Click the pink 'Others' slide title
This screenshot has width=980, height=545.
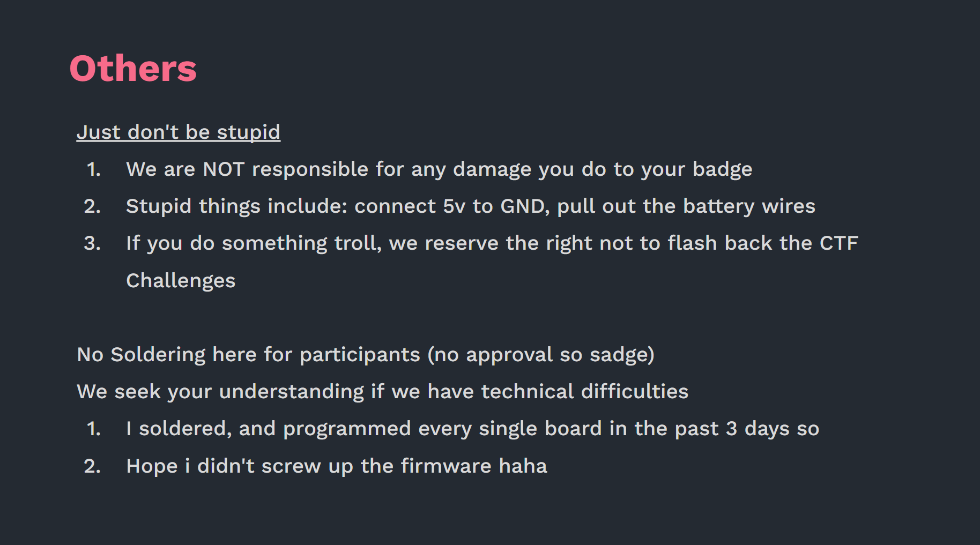click(133, 69)
